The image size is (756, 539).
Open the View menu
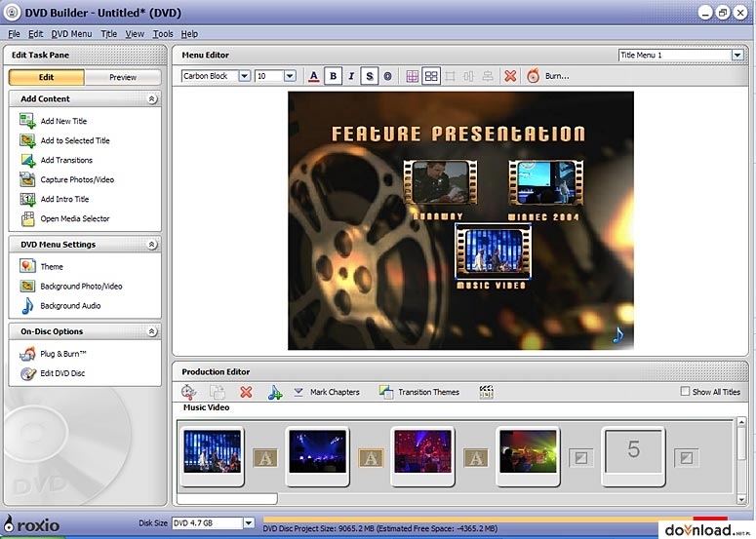135,34
